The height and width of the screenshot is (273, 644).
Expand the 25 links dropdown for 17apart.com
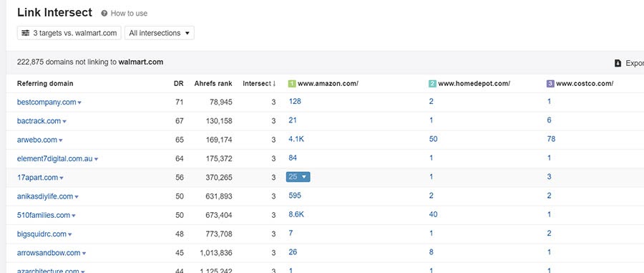pos(298,177)
